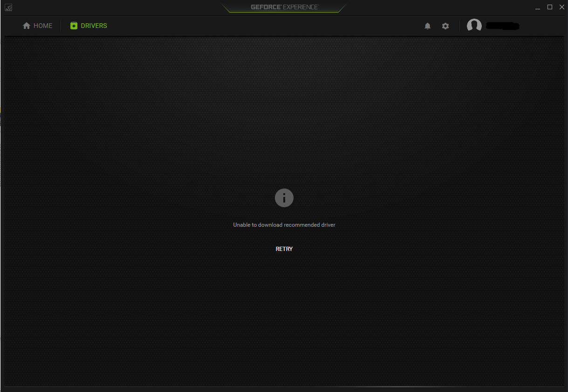The image size is (568, 392).
Task: Close the GeForce Experience window
Action: coord(562,7)
